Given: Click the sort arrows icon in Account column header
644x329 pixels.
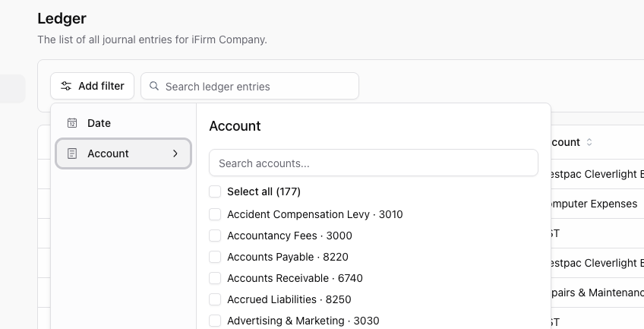Looking at the screenshot, I should [x=589, y=142].
